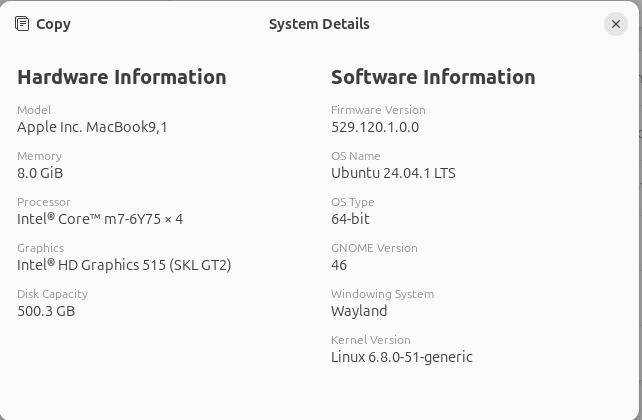The height and width of the screenshot is (420, 642).
Task: Click the Copy icon in the header
Action: [x=22, y=24]
